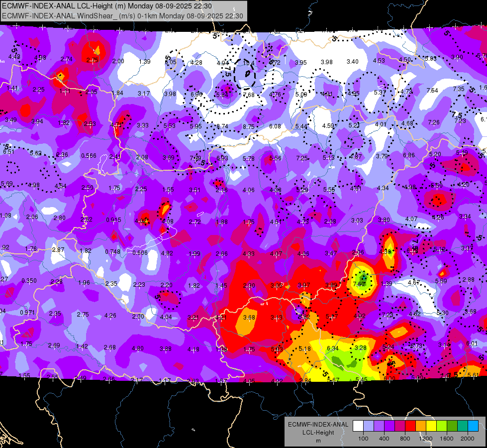Click the wind shear value 2.74
Image resolution: width=487 pixels, height=448 pixels.
(x=67, y=59)
